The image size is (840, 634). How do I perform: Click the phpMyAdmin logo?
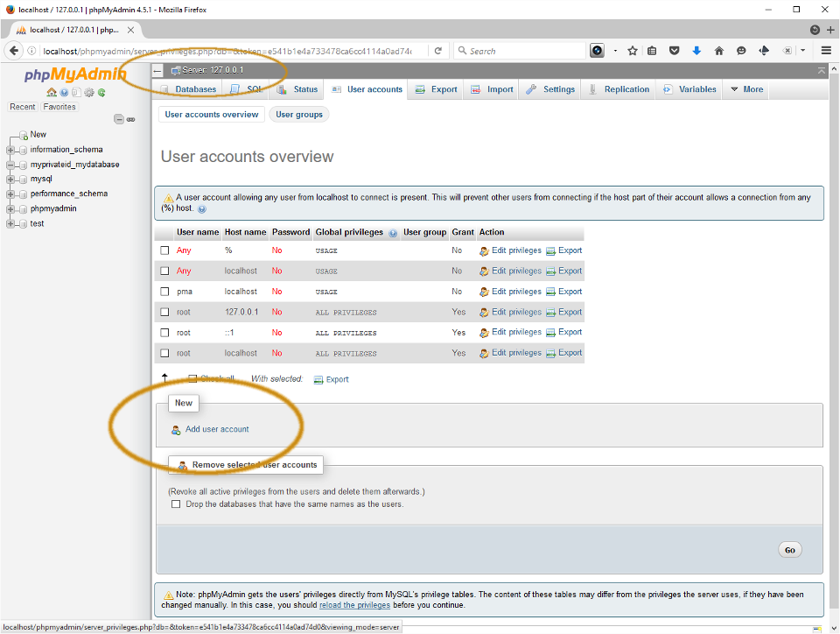pyautogui.click(x=75, y=74)
